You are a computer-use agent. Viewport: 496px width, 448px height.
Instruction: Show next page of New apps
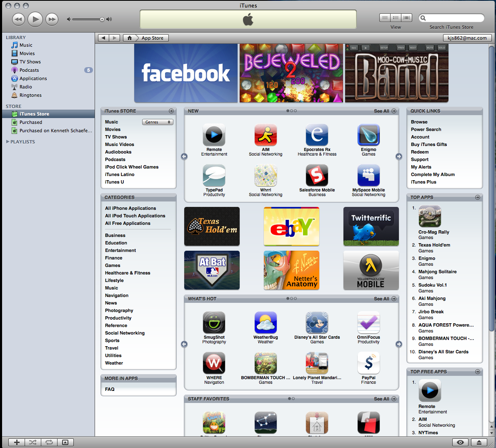point(399,156)
